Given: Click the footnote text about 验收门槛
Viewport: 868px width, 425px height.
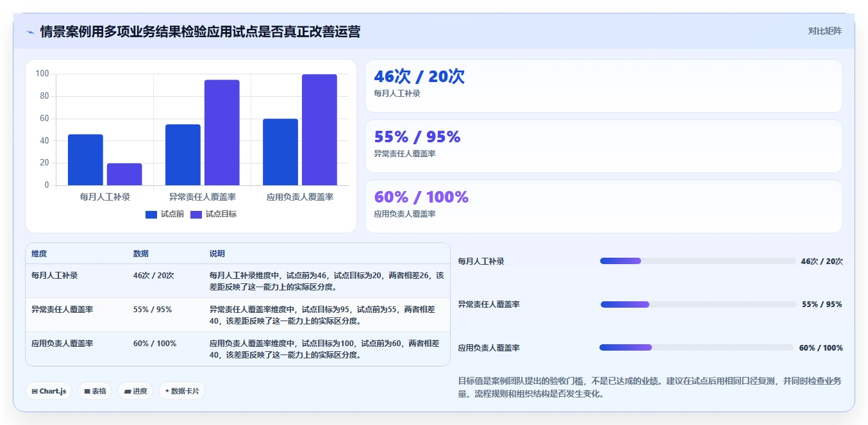Looking at the screenshot, I should coord(650,387).
